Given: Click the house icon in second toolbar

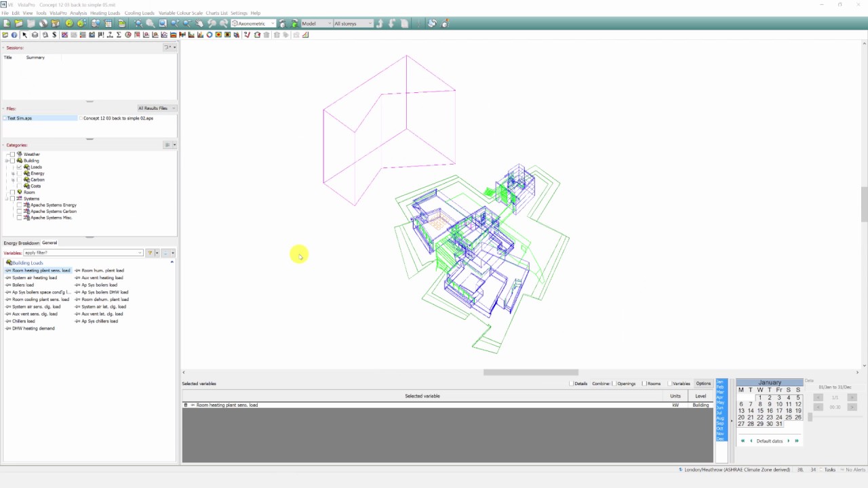Looking at the screenshot, I should coord(257,35).
